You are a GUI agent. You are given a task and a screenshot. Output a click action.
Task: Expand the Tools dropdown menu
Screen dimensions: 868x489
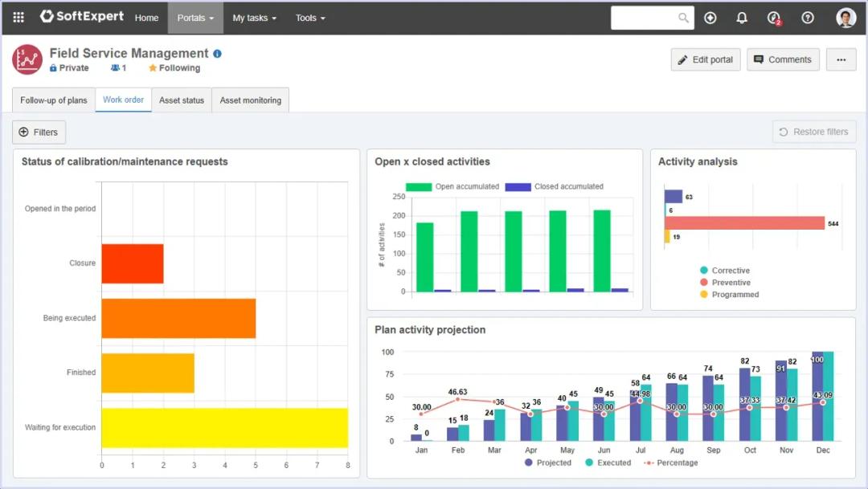pyautogui.click(x=310, y=18)
